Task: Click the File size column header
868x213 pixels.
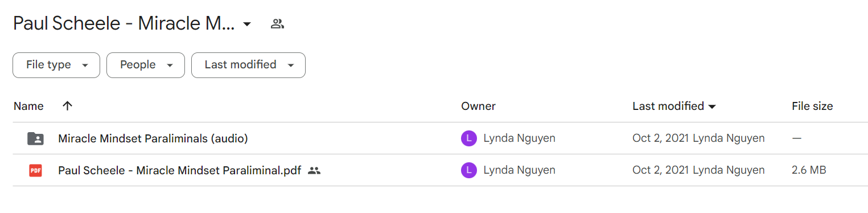Action: [x=812, y=106]
